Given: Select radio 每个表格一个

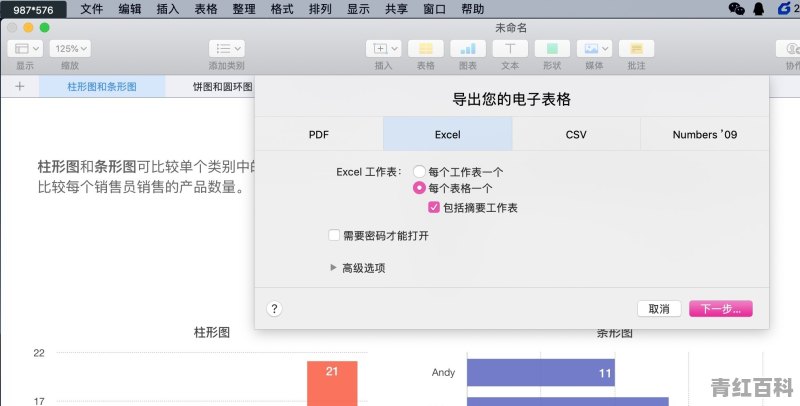Looking at the screenshot, I should [419, 188].
